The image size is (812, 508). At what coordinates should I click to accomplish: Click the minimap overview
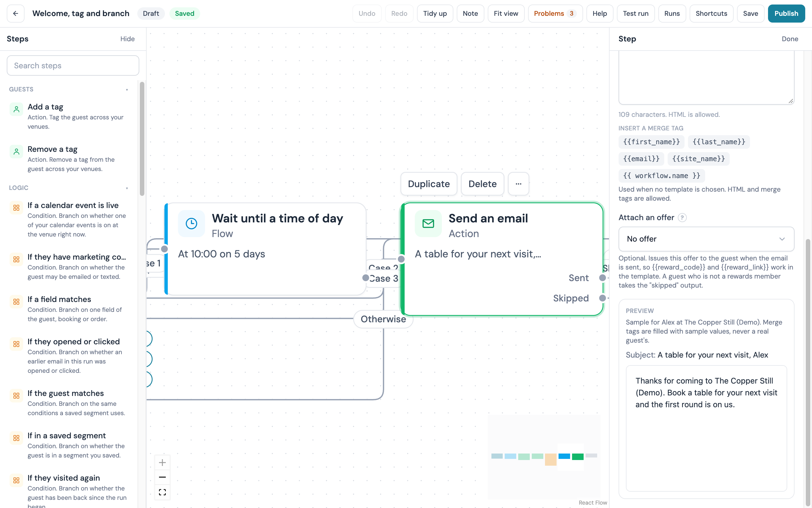click(x=544, y=457)
